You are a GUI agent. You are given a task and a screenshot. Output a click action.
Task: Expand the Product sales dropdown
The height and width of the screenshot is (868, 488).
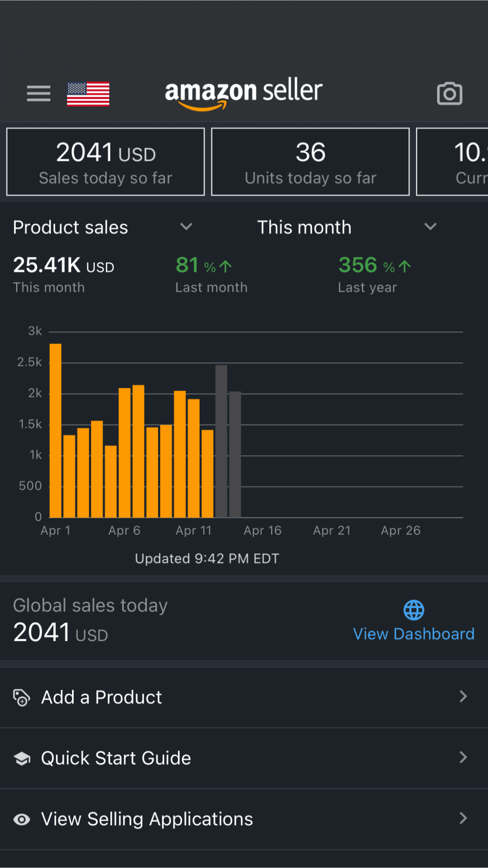[186, 227]
